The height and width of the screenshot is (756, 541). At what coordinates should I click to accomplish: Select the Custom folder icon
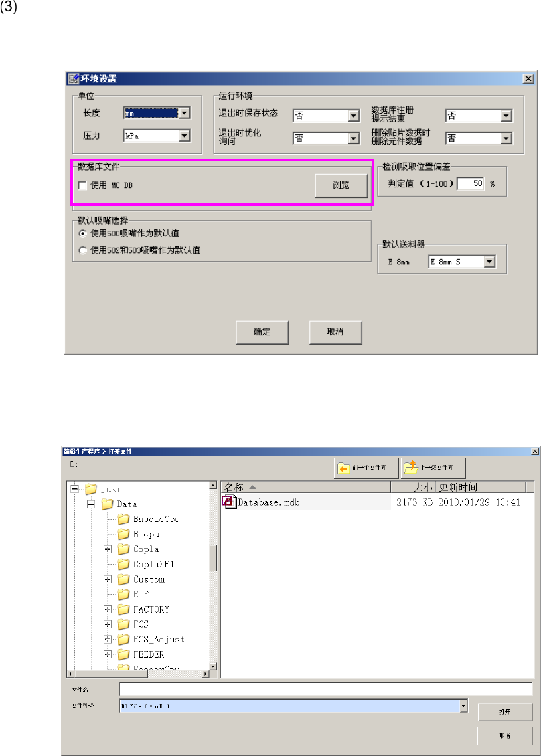click(x=124, y=579)
